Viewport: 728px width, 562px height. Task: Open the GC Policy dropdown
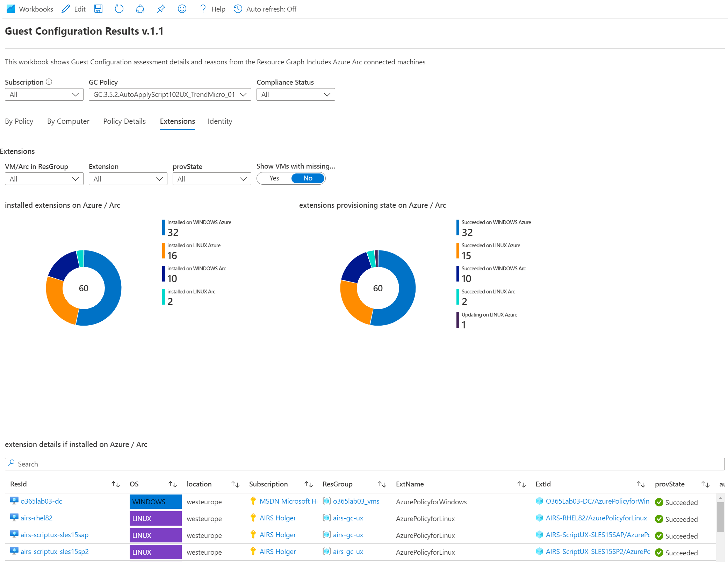click(170, 94)
